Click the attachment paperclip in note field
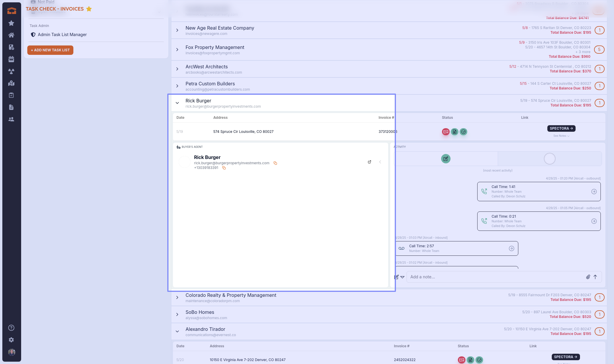The width and height of the screenshot is (614, 364). click(x=588, y=277)
